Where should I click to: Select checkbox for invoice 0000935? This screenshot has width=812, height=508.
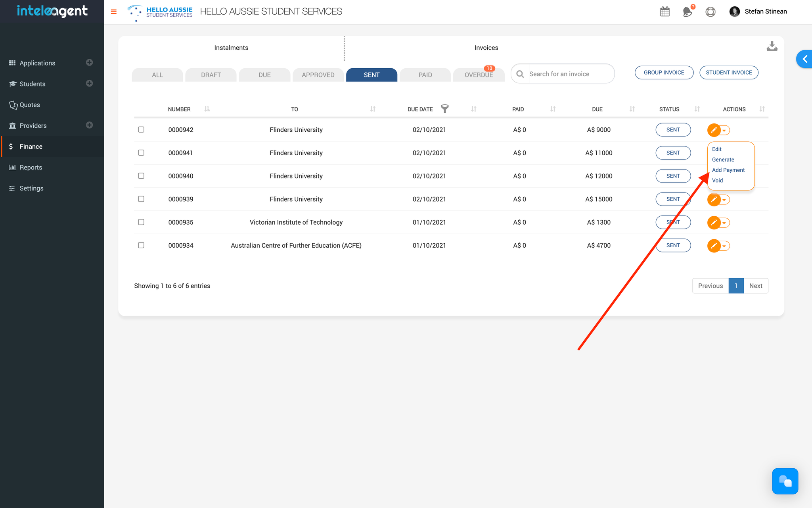[x=141, y=222]
